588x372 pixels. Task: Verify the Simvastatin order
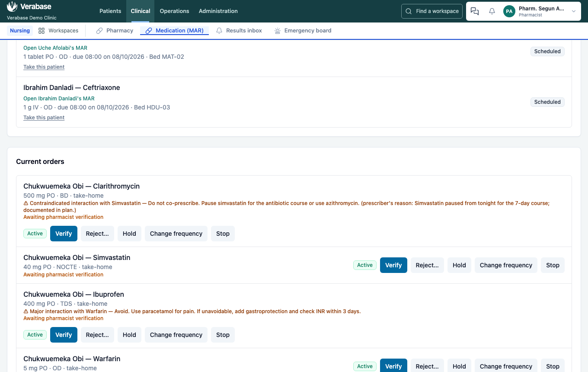[x=393, y=265]
